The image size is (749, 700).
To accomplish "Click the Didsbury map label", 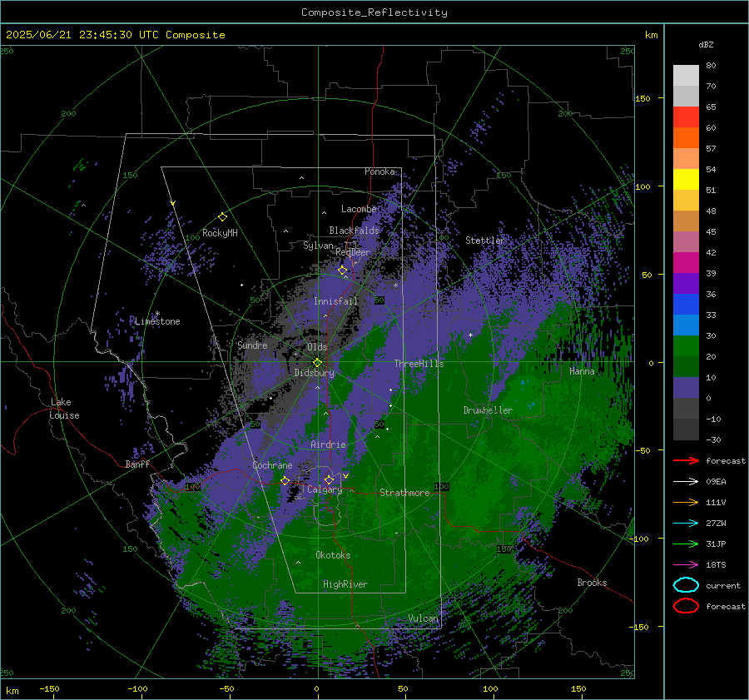I will point(315,373).
